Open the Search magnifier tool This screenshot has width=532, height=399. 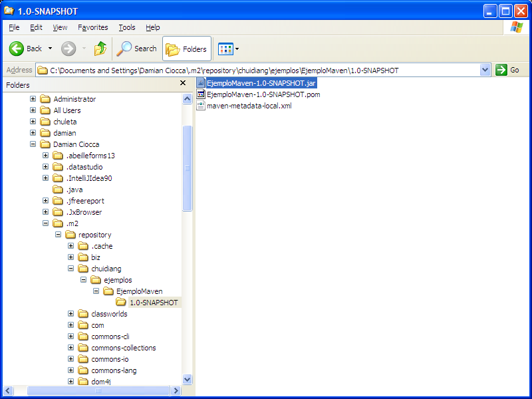coord(136,49)
